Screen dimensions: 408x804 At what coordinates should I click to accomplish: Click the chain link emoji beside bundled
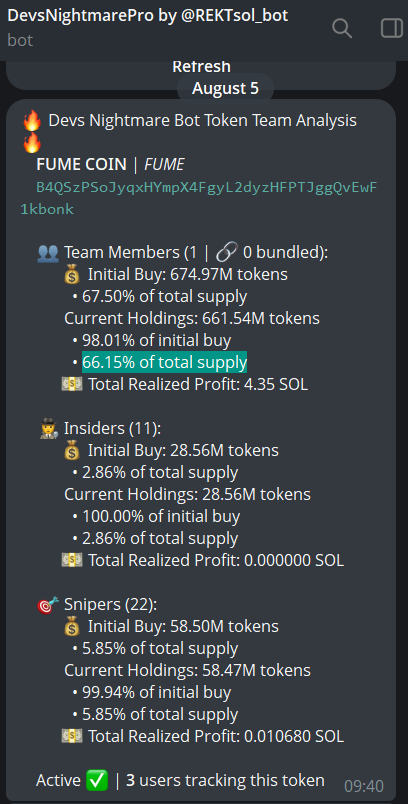click(x=227, y=252)
